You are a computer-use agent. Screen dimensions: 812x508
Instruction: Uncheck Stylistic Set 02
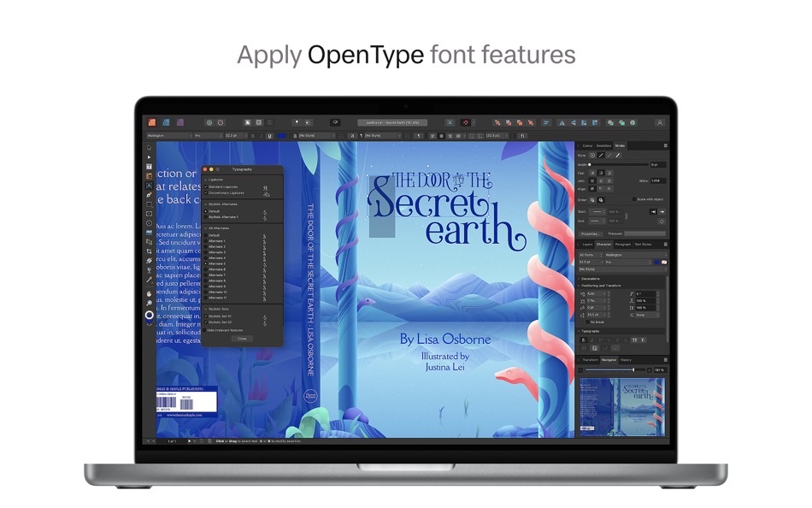click(206, 322)
